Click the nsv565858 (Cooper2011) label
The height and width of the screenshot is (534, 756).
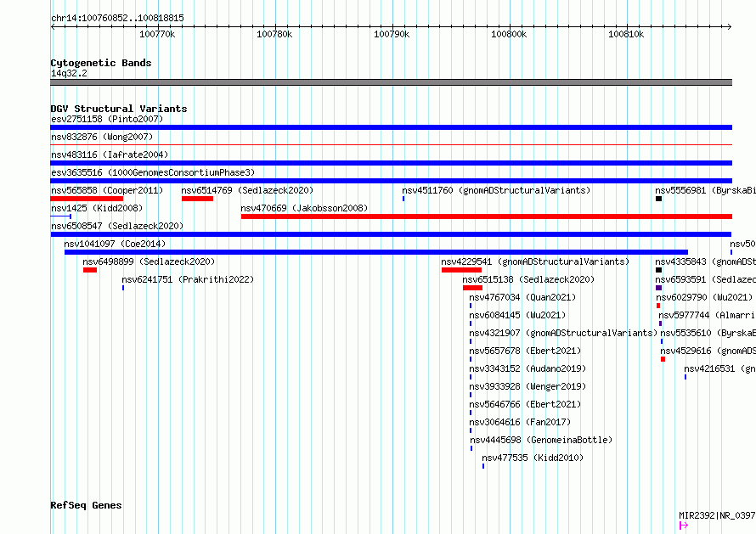pyautogui.click(x=107, y=190)
